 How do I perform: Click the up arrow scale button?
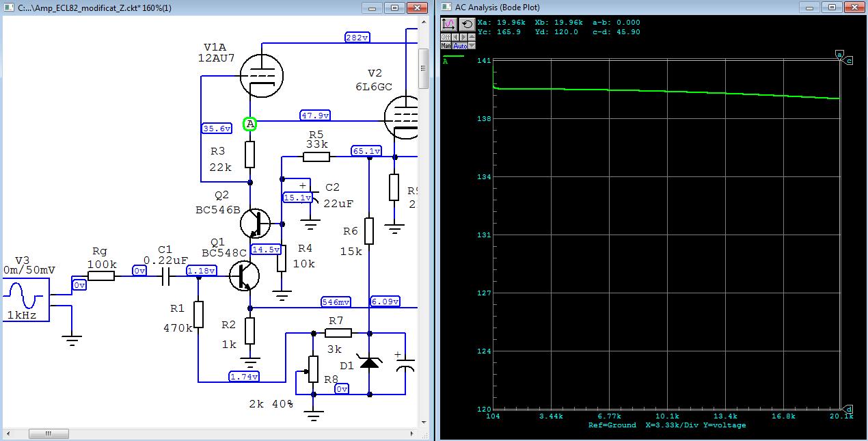coord(472,37)
